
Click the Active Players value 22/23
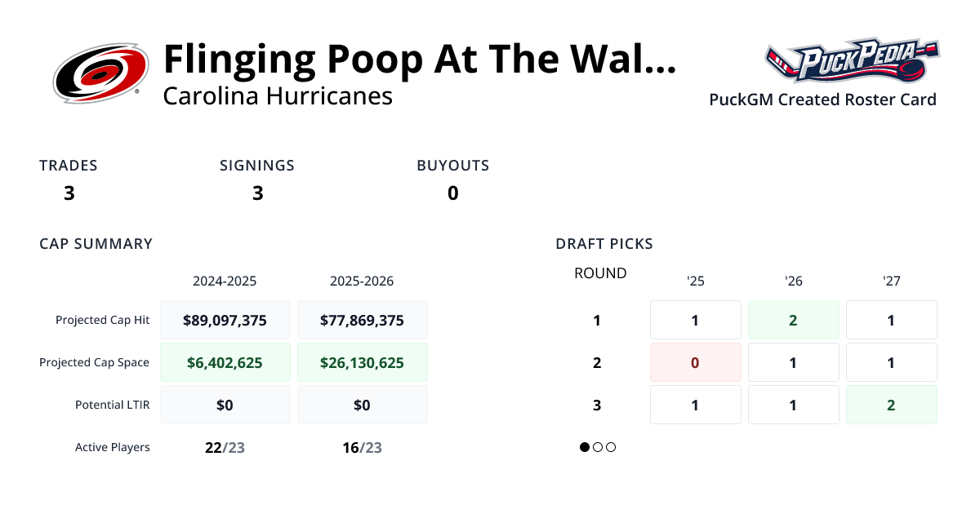[x=225, y=447]
